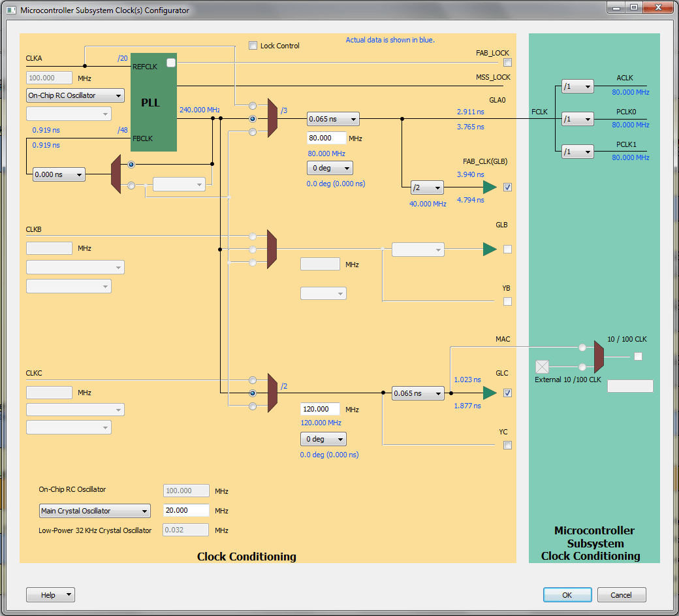Screen dimensions: 679x616
Task: Click the greyed GLB output buffer symbol
Action: (488, 249)
